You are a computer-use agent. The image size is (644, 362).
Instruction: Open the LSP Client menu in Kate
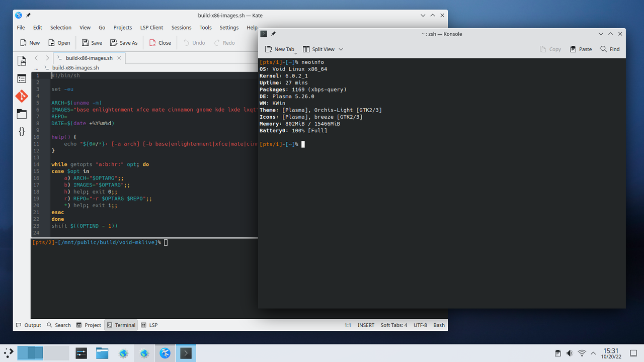click(x=151, y=28)
